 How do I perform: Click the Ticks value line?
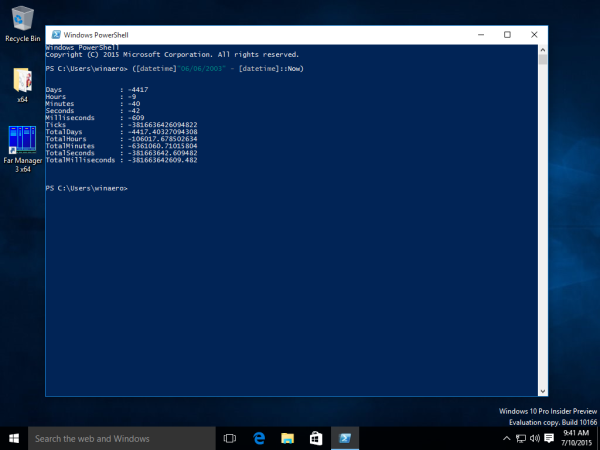click(121, 125)
